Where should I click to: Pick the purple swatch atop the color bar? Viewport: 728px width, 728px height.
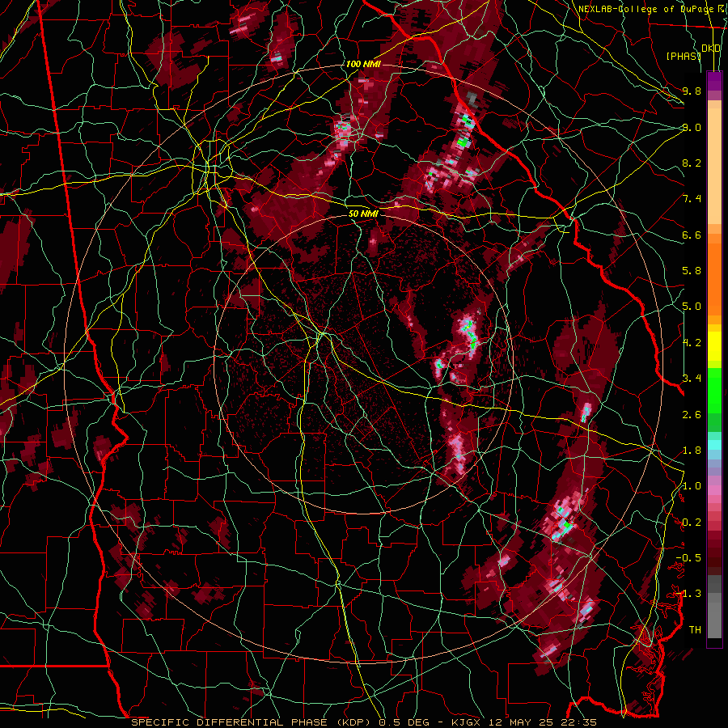(714, 81)
